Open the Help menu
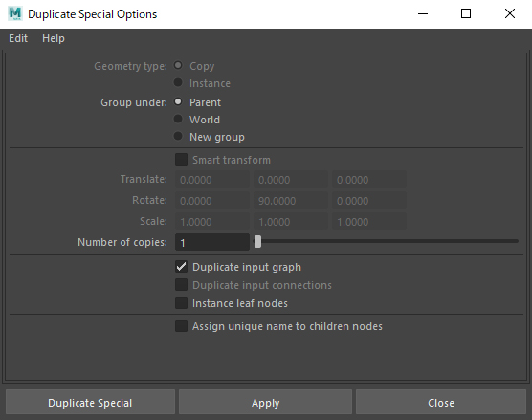 click(54, 38)
